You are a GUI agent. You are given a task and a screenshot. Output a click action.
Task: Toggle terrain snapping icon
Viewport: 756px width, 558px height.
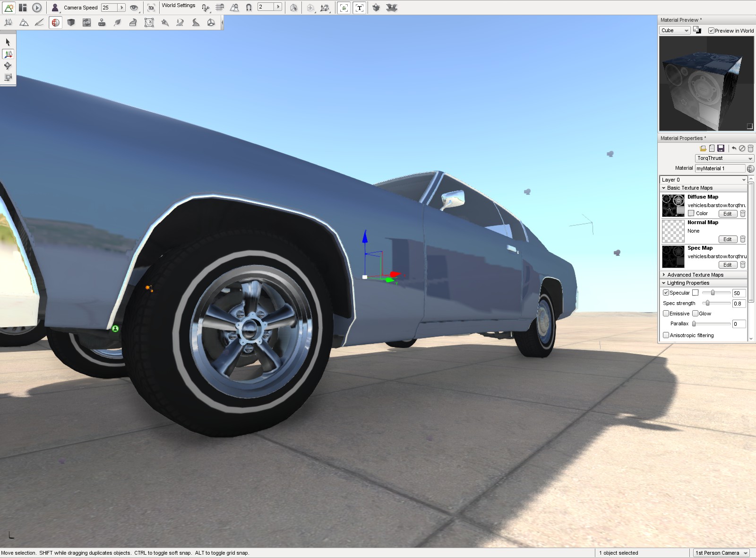click(x=234, y=8)
